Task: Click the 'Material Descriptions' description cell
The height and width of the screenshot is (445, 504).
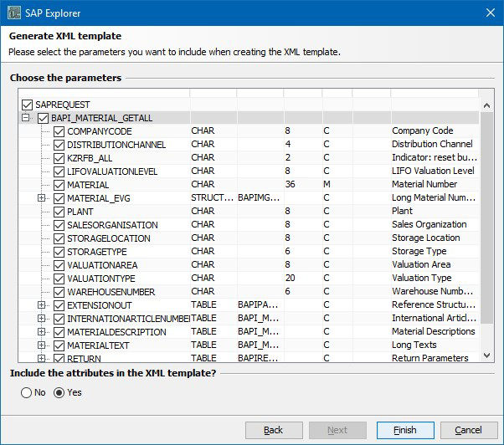Action: (x=434, y=331)
